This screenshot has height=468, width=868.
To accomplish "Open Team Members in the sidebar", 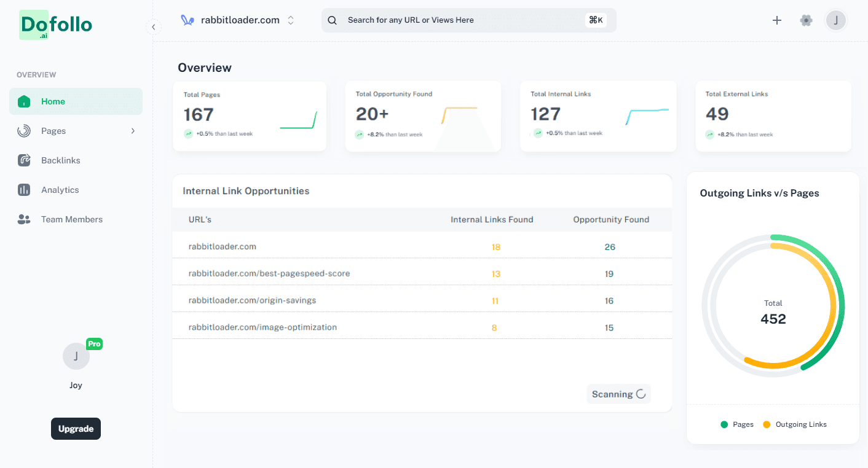I will 76,219.
